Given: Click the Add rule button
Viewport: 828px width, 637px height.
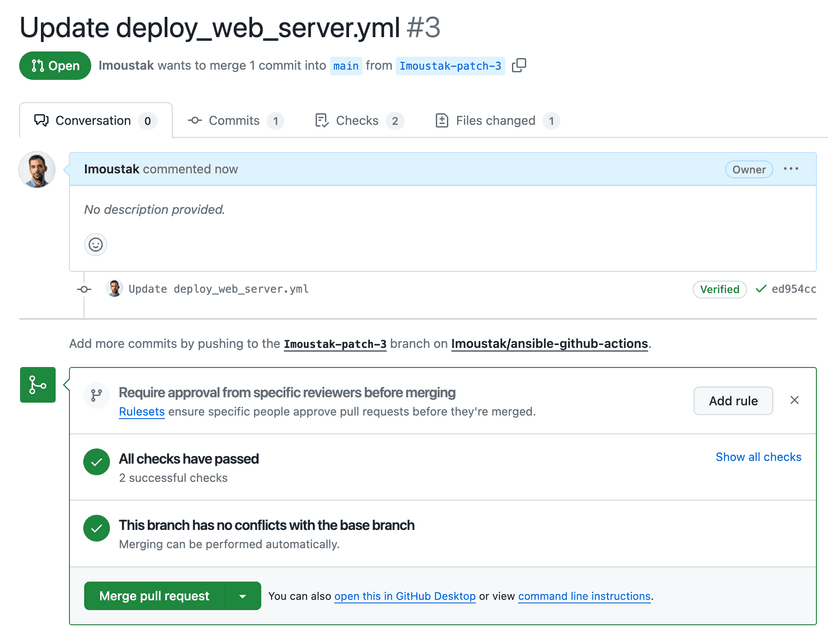Looking at the screenshot, I should [x=733, y=401].
